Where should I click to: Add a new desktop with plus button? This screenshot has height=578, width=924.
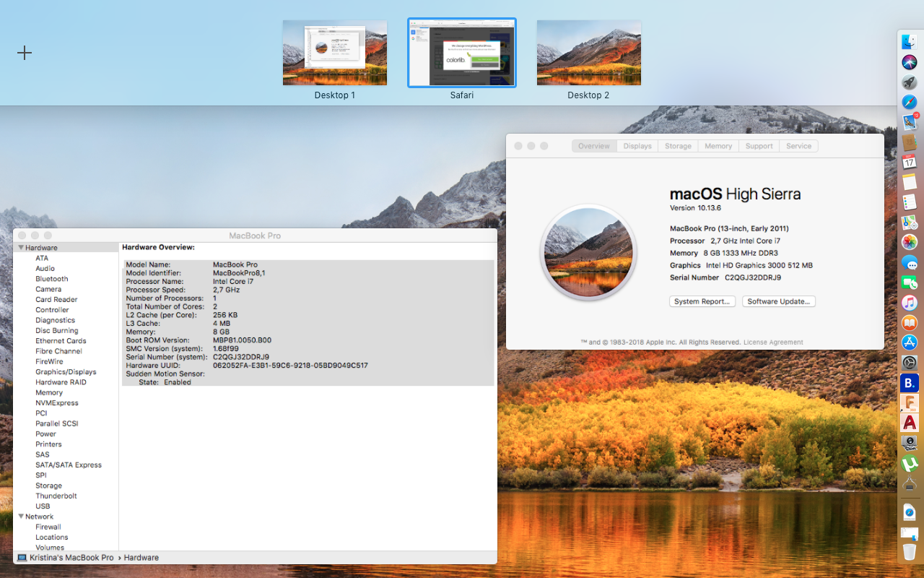pos(25,53)
